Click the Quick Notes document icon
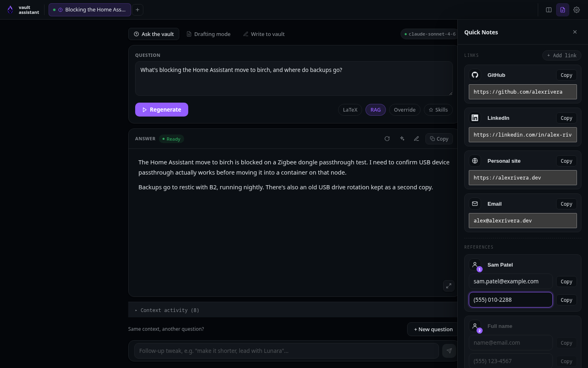This screenshot has width=588, height=368. (x=563, y=10)
